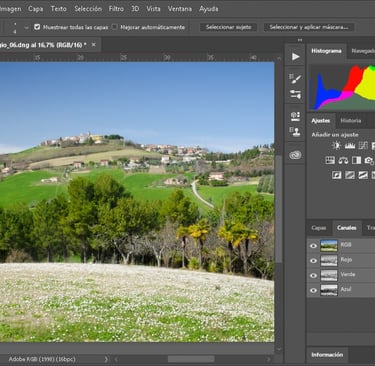Select the Rojo channel thumbnail

329,260
